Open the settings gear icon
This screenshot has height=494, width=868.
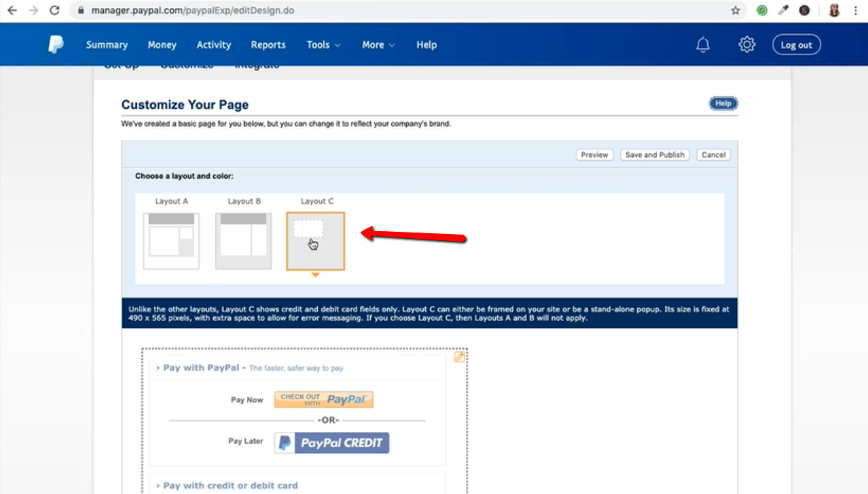[747, 45]
